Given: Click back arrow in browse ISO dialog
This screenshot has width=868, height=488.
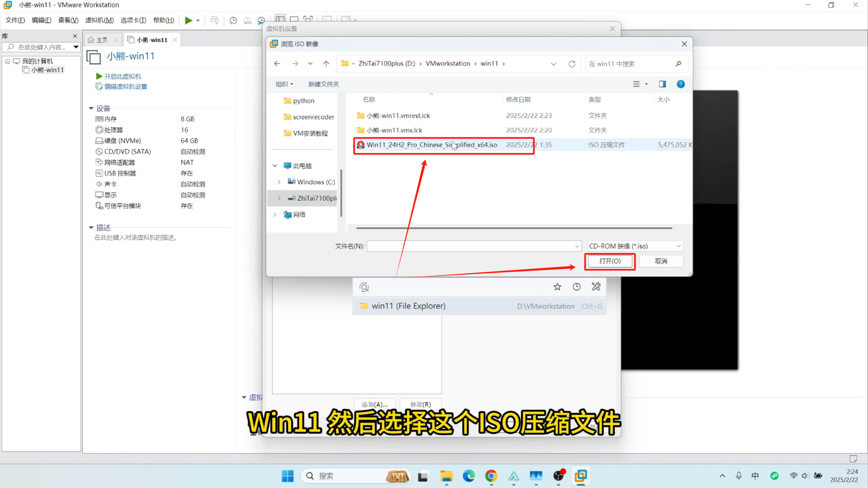Looking at the screenshot, I should click(277, 64).
